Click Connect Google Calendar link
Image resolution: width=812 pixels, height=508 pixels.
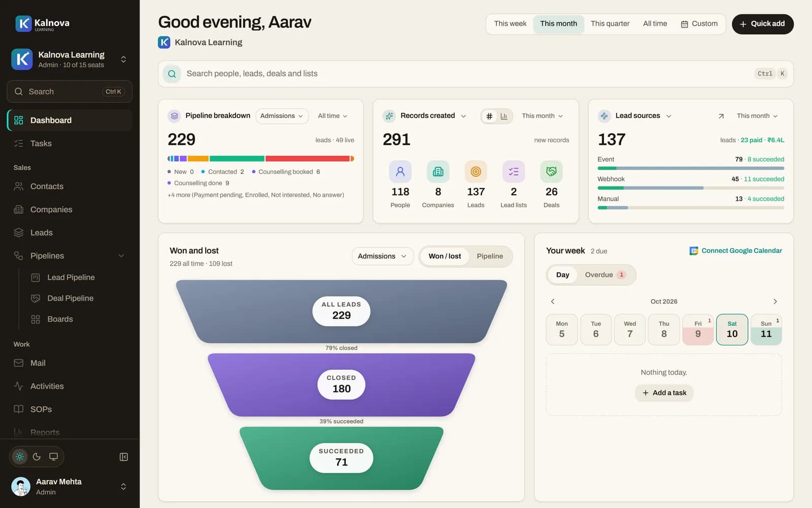point(735,251)
